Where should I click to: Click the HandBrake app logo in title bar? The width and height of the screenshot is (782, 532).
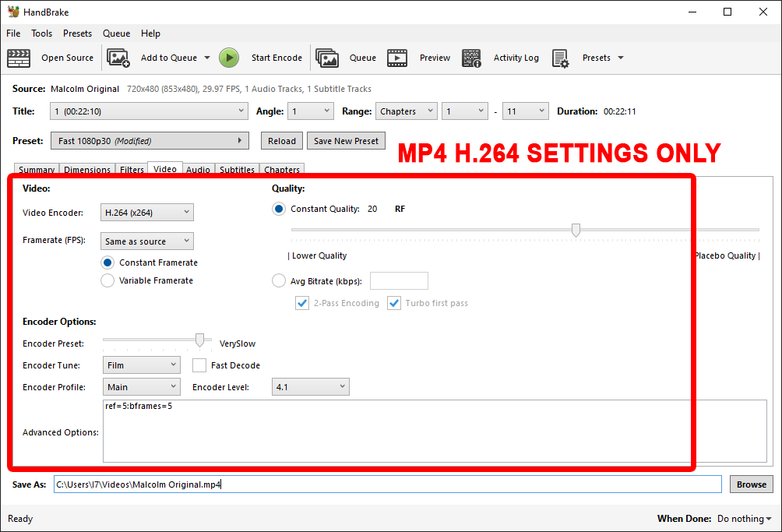click(x=13, y=12)
